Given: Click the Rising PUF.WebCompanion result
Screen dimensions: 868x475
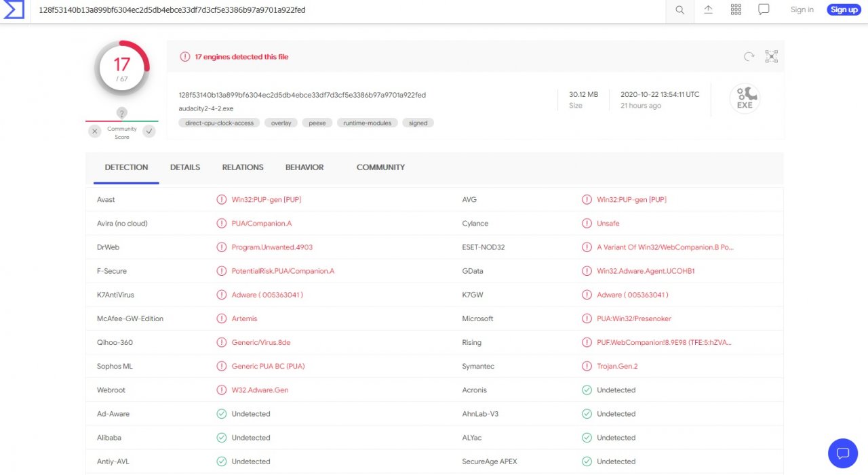Looking at the screenshot, I should 665,343.
